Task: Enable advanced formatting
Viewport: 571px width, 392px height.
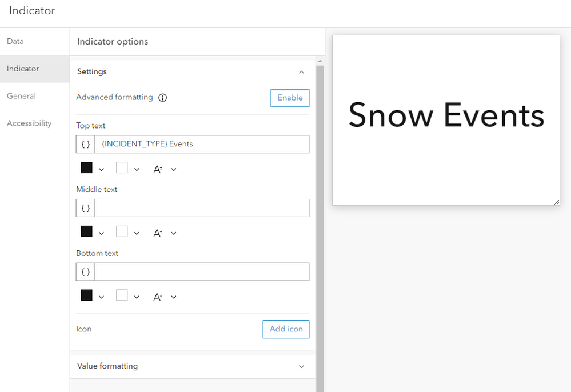Action: (290, 98)
